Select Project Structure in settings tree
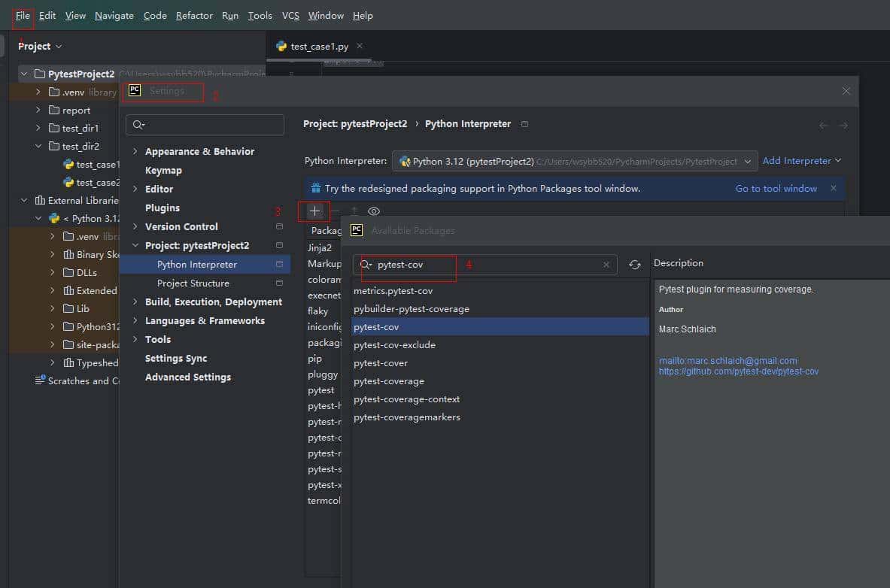 coord(193,283)
